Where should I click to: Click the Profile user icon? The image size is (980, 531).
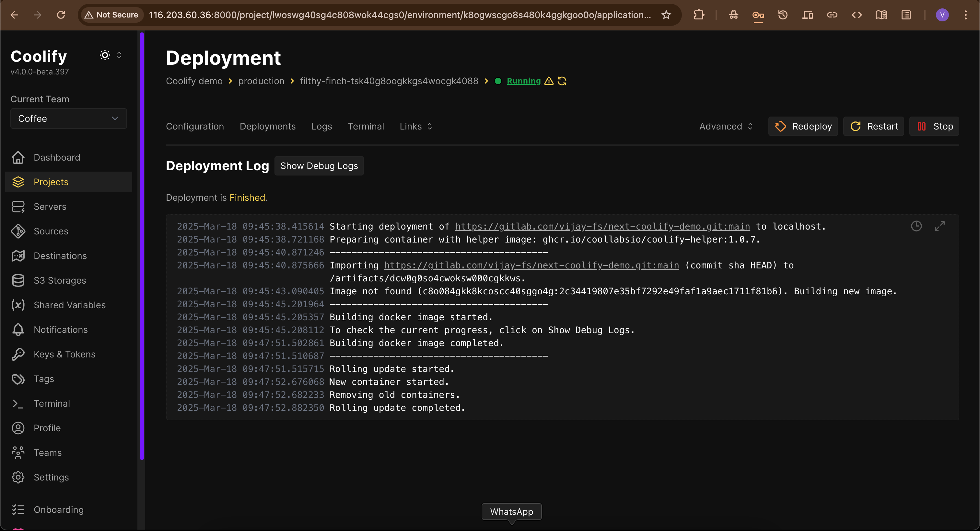18,428
